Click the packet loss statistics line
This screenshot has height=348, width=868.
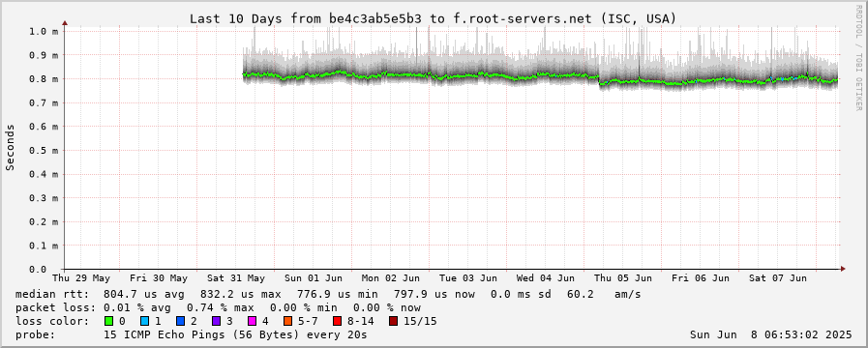coord(218,307)
